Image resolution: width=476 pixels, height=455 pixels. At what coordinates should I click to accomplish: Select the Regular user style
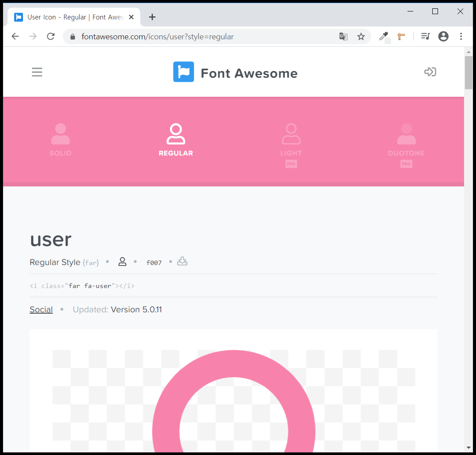[x=176, y=140]
